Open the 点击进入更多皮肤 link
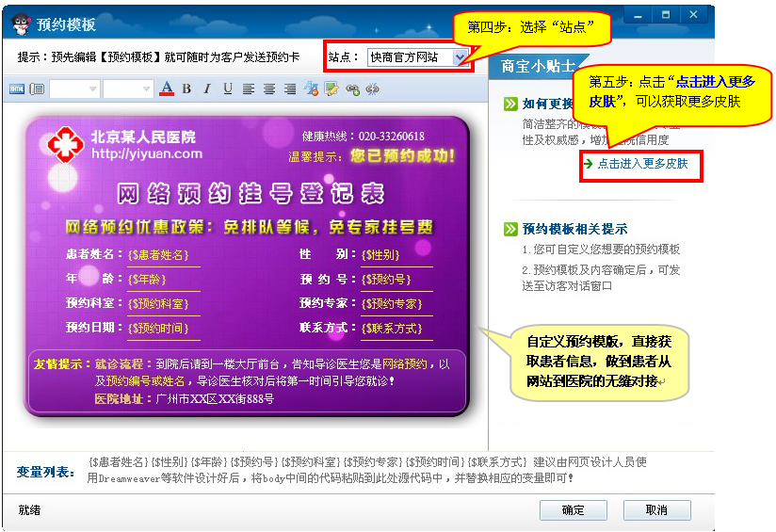This screenshot has width=776, height=532. point(642,164)
